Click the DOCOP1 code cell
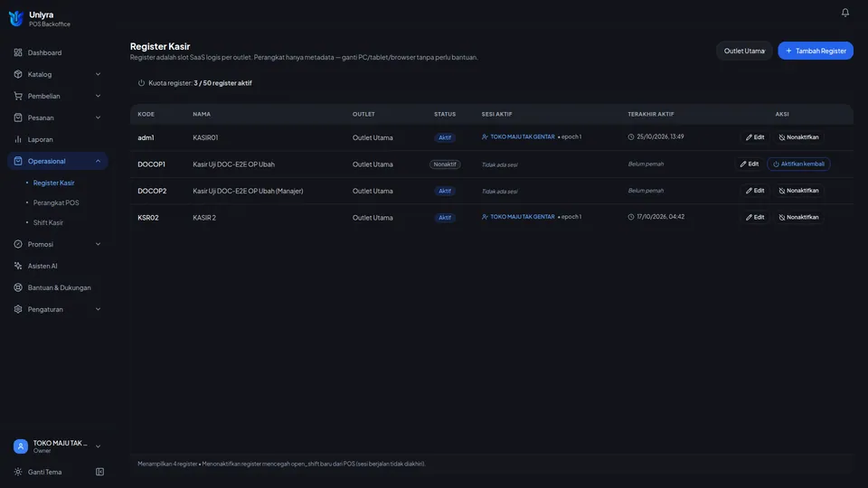This screenshot has height=488, width=868. coord(151,164)
